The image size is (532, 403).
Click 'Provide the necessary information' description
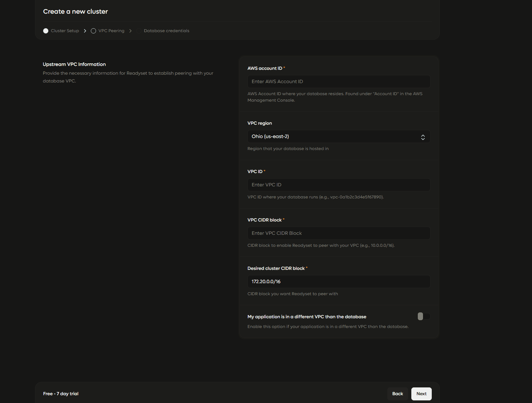coord(128,77)
